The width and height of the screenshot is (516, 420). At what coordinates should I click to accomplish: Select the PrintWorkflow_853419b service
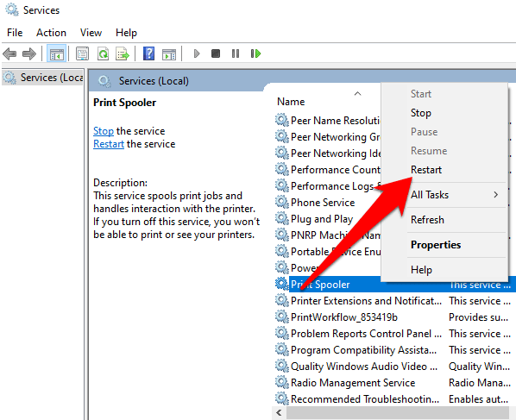(x=344, y=317)
